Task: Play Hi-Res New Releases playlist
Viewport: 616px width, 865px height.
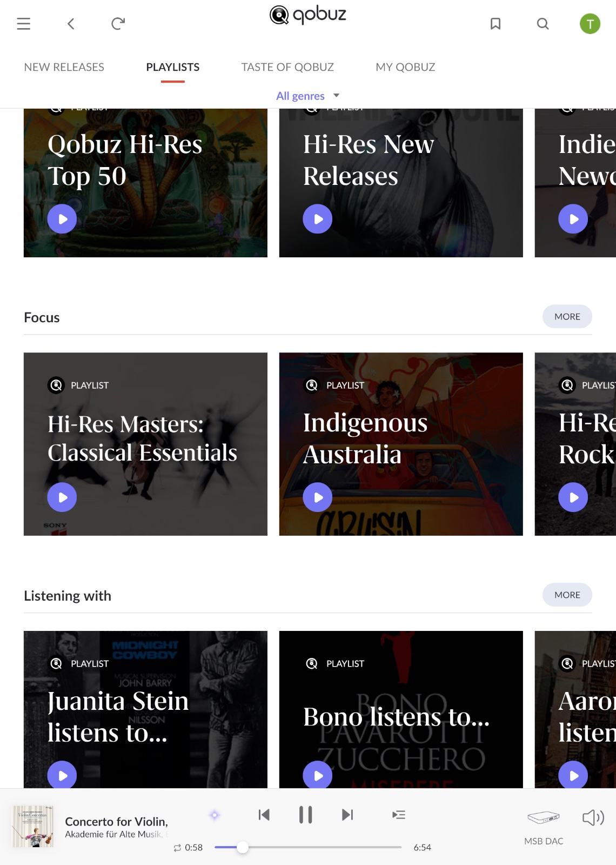Action: tap(318, 219)
